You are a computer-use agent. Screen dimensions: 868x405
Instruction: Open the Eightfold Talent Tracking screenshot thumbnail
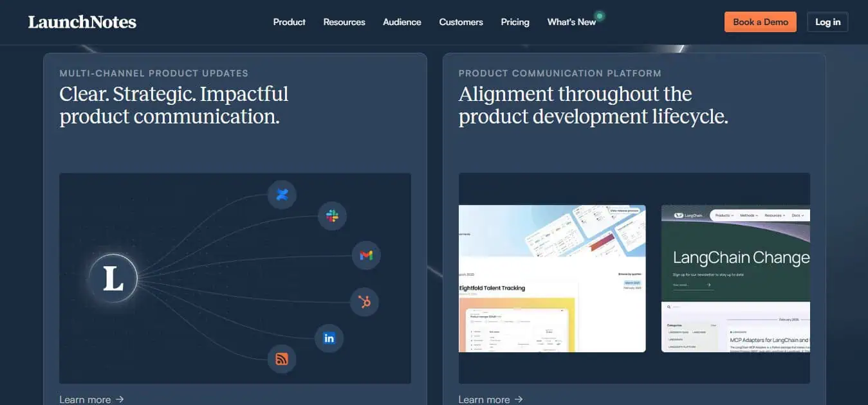point(552,278)
